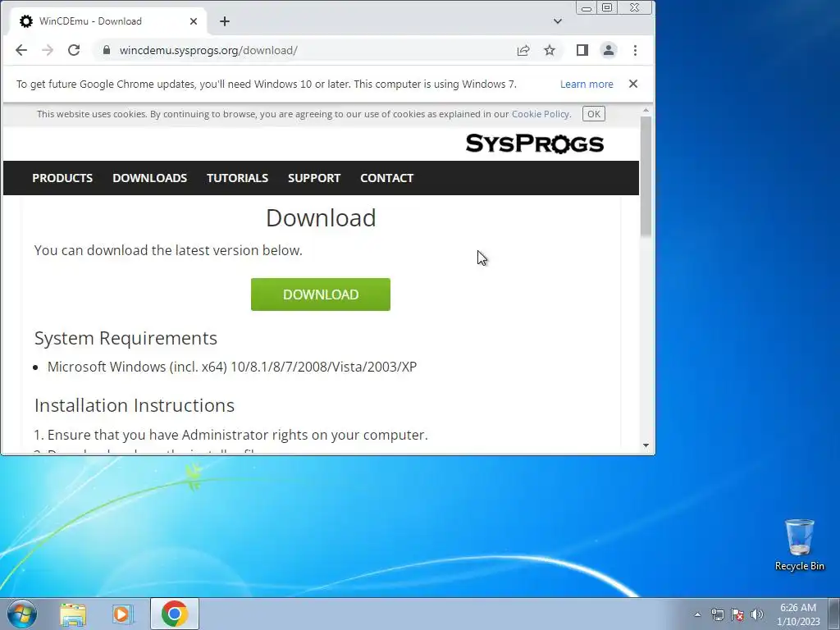Click the SysProgs logo

535,144
